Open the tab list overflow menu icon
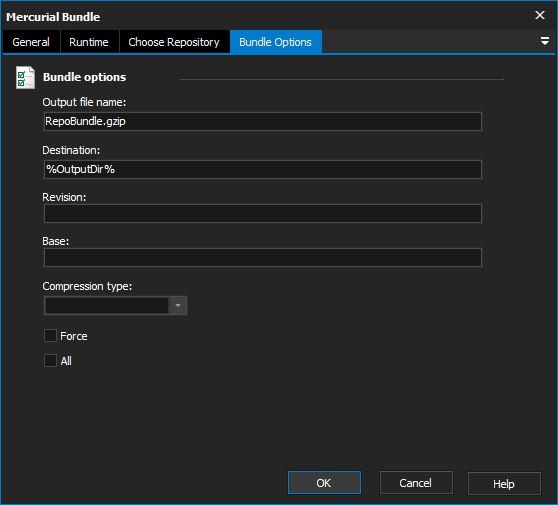558x505 pixels. 544,41
